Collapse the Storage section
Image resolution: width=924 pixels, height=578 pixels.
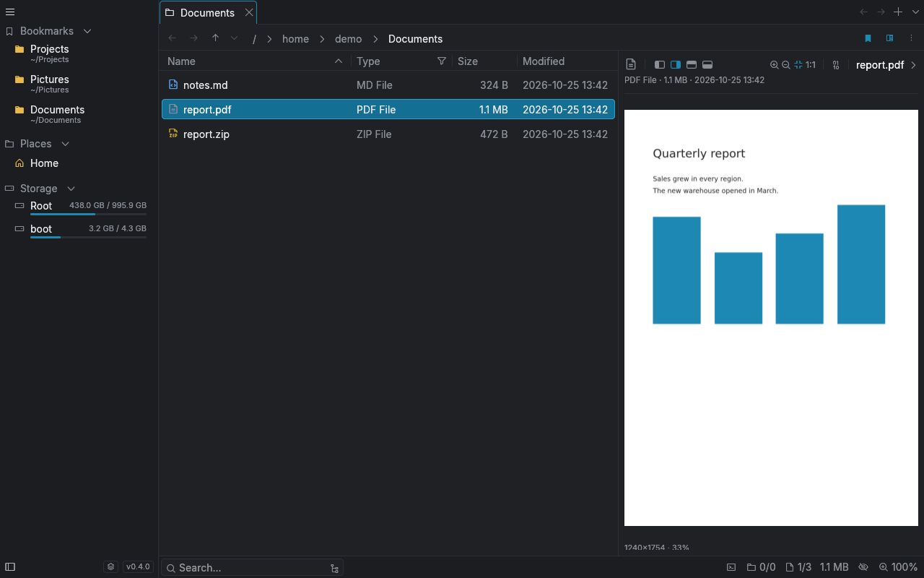click(x=71, y=189)
